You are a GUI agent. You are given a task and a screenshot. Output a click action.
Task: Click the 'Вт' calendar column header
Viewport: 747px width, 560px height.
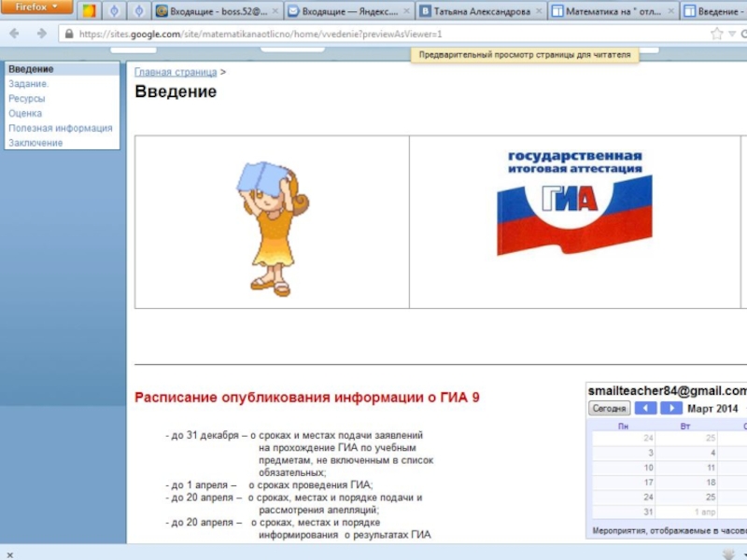click(685, 427)
